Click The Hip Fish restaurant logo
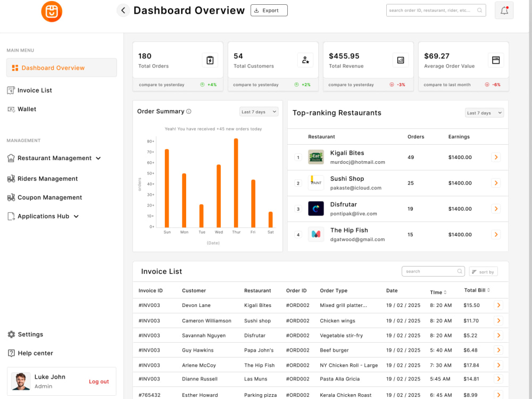Viewport: 532px width, 399px height. 316,235
